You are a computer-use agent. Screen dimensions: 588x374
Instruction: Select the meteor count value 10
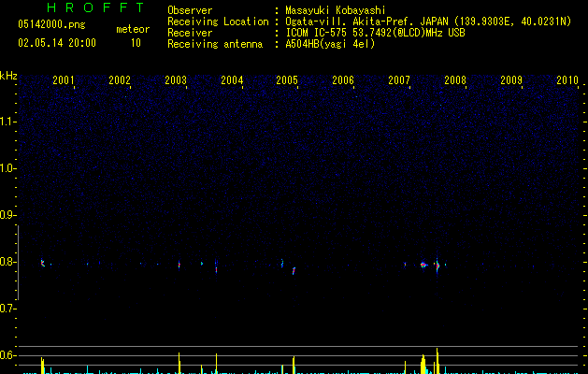(x=136, y=43)
